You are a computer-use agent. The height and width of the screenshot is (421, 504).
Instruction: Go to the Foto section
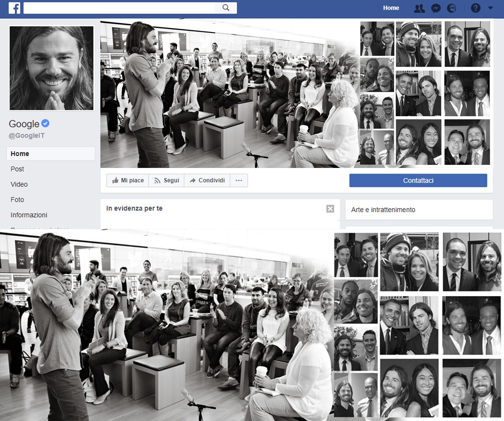(18, 200)
